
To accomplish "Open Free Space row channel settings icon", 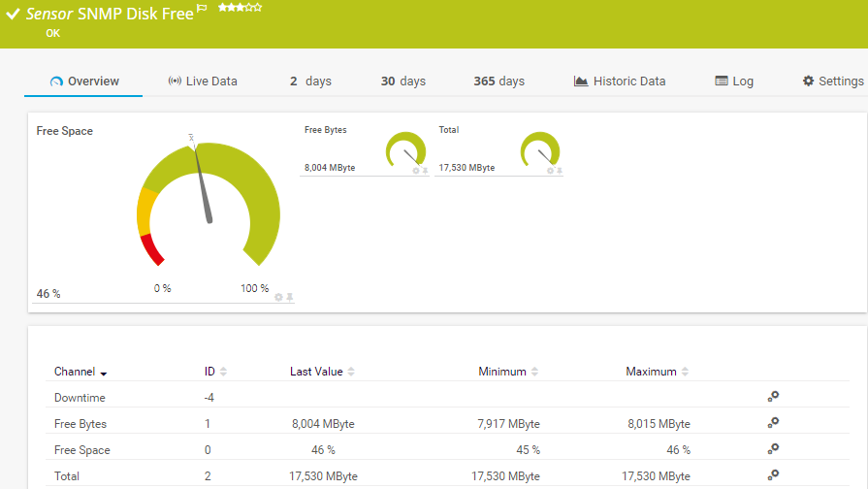I will click(773, 448).
